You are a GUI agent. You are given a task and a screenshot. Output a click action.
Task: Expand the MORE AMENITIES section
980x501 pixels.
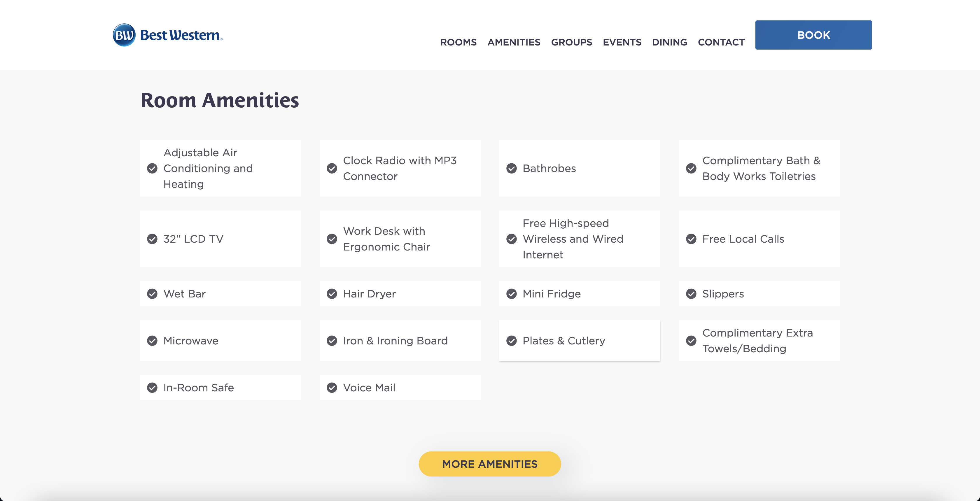pos(490,464)
